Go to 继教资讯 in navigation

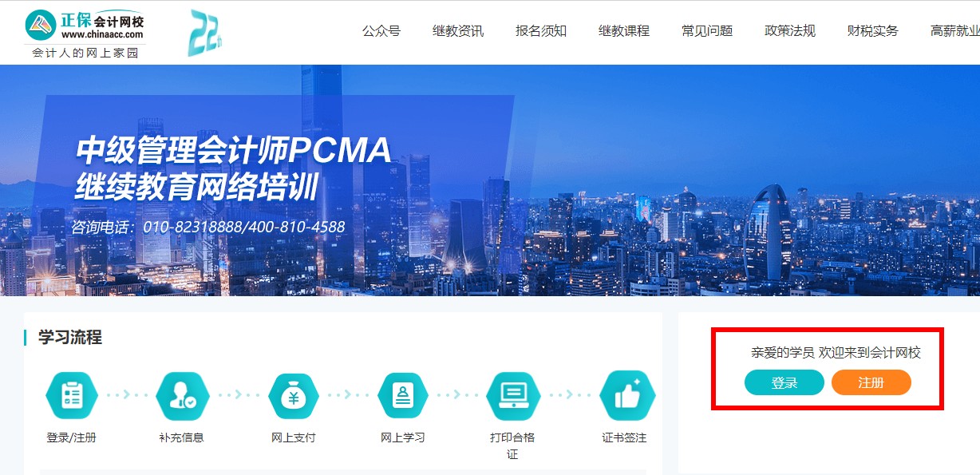[x=458, y=31]
